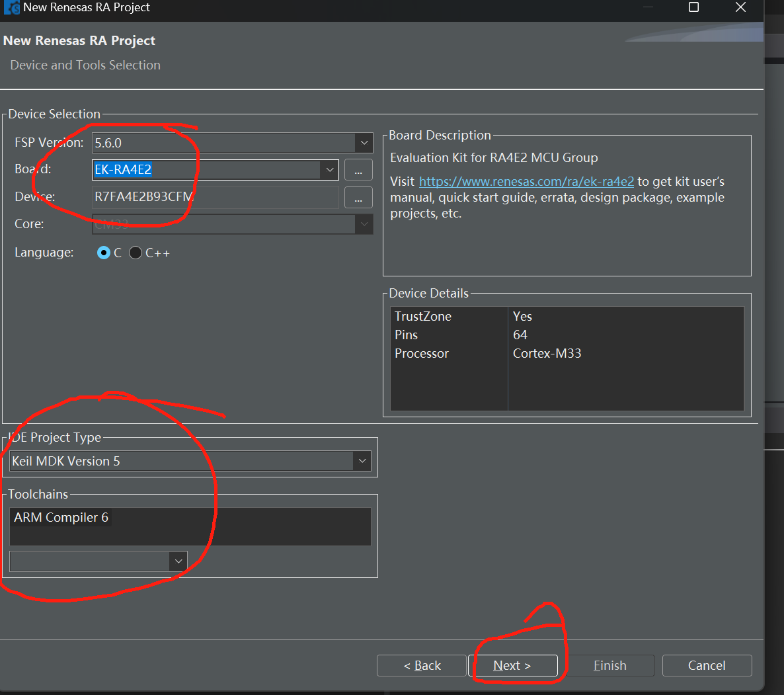The width and height of the screenshot is (784, 695).
Task: Maximize the New Renesas RA Project window
Action: [x=693, y=7]
